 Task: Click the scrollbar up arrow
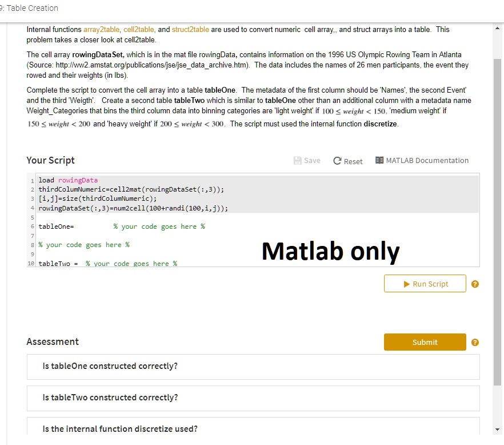point(497,29)
